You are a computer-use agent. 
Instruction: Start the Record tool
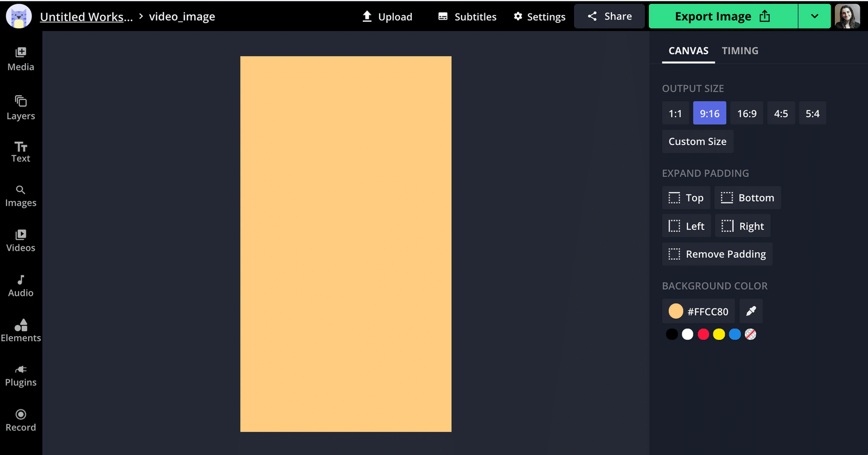[x=21, y=420]
